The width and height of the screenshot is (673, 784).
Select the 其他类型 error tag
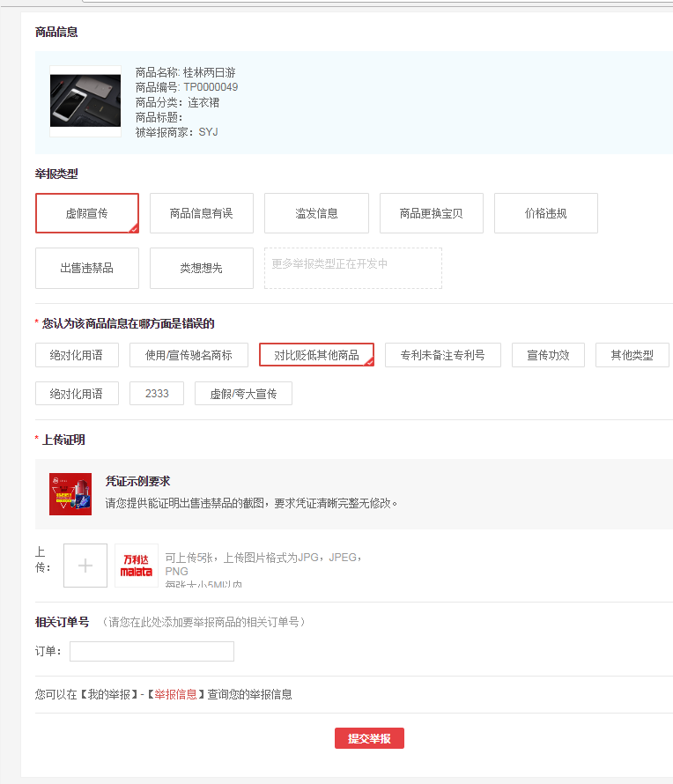coord(632,355)
